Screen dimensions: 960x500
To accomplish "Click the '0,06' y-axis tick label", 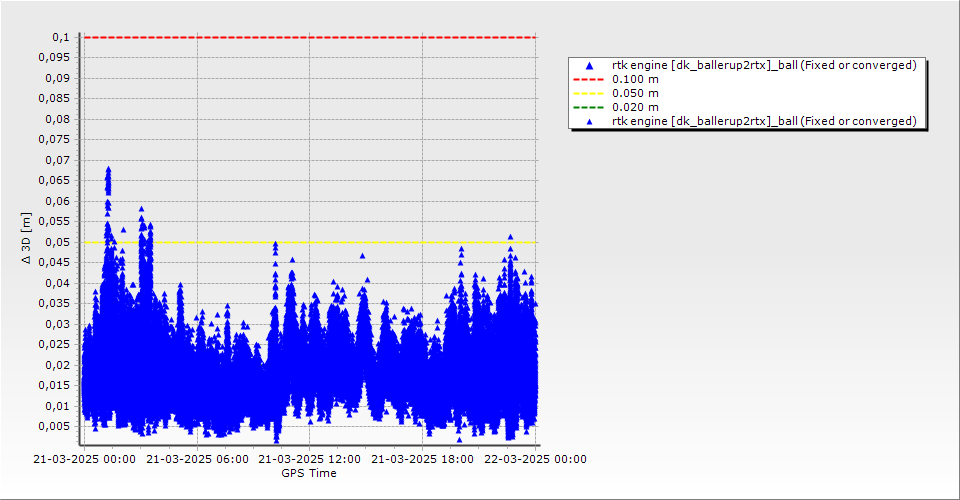I will (58, 201).
